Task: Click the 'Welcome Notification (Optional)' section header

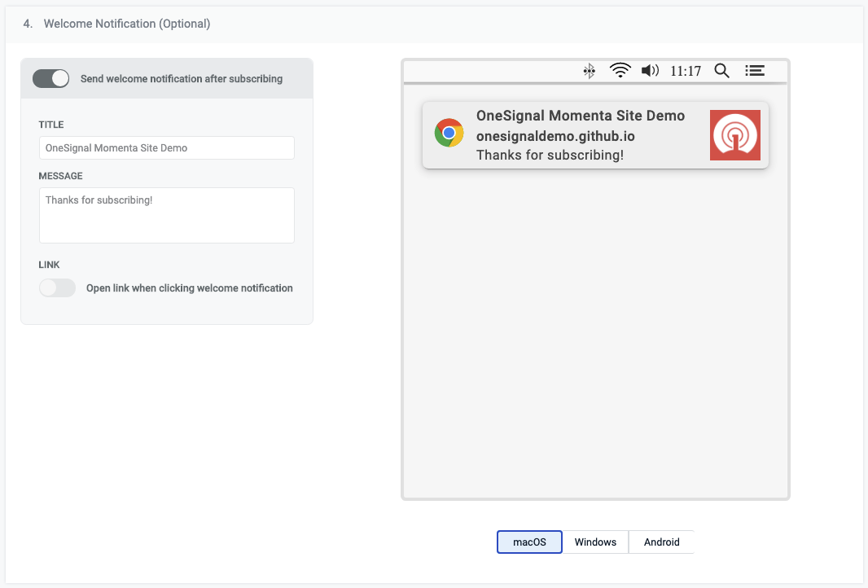Action: 127,24
